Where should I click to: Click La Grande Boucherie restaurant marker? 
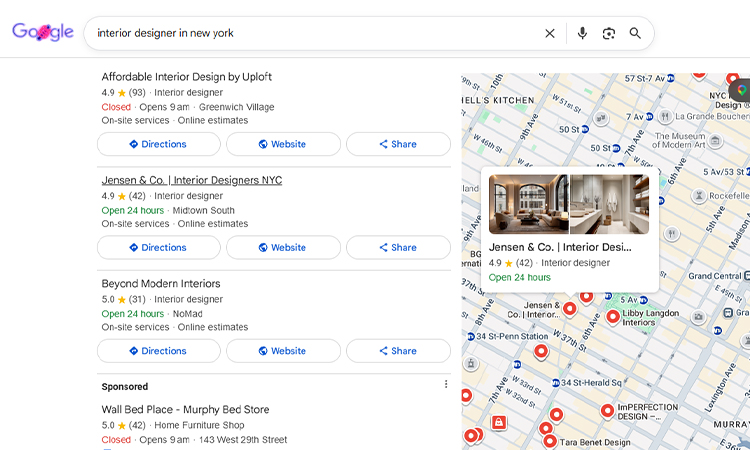tap(665, 116)
